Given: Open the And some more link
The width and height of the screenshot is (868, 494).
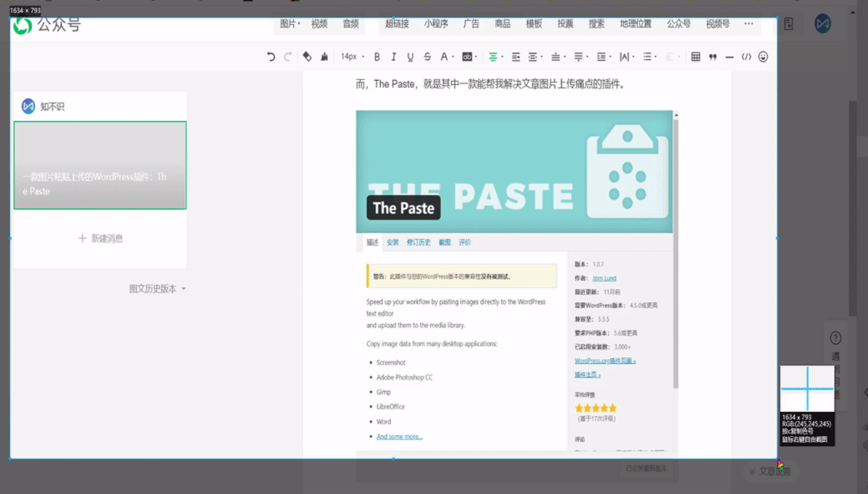Looking at the screenshot, I should point(401,437).
